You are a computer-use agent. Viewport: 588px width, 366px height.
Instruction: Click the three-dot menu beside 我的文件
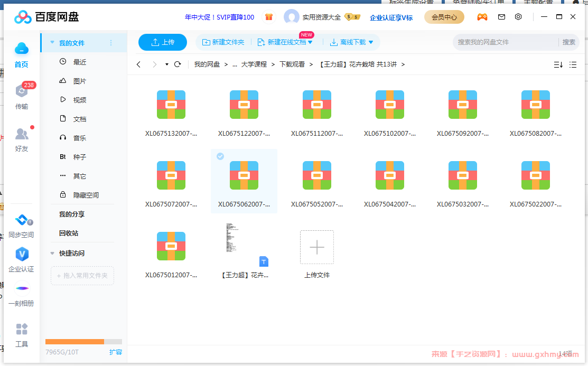(111, 43)
